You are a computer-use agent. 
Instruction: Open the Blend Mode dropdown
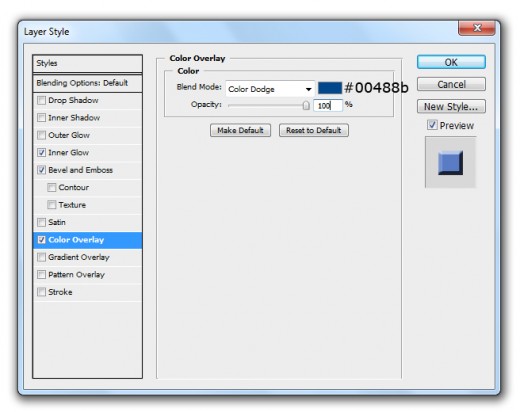[x=270, y=89]
